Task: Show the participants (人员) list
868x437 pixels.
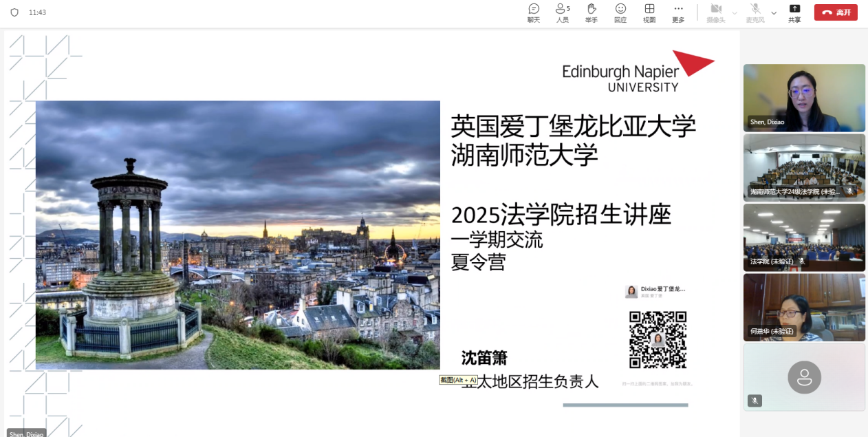Action: [x=562, y=12]
